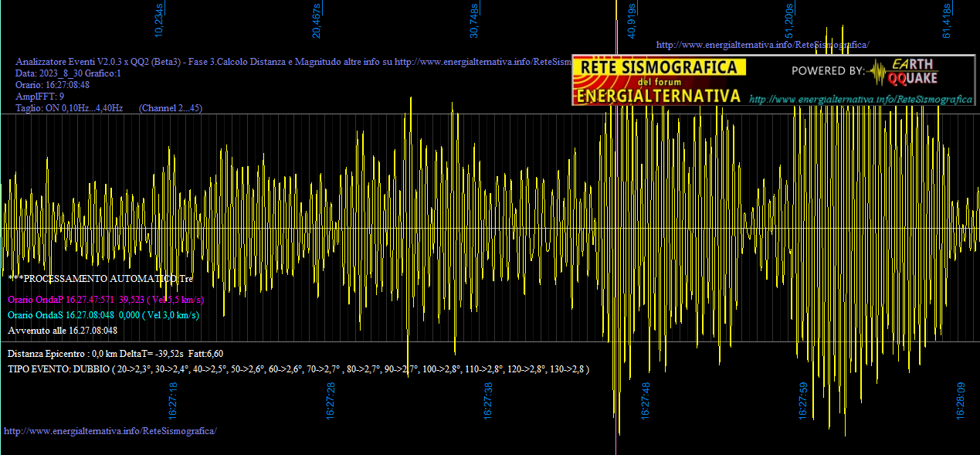Click the 'TIPO EVENTO: DUBBIO' line

[x=299, y=369]
